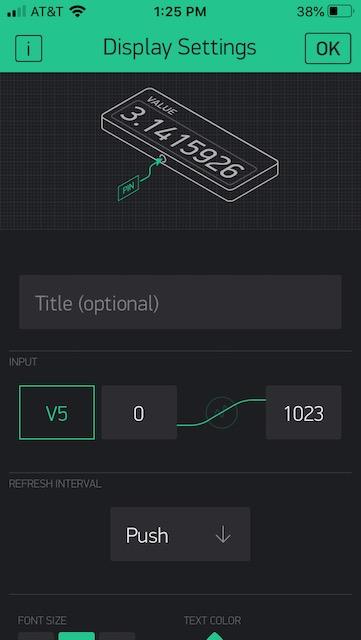Tap the Display Settings header title

point(180,48)
